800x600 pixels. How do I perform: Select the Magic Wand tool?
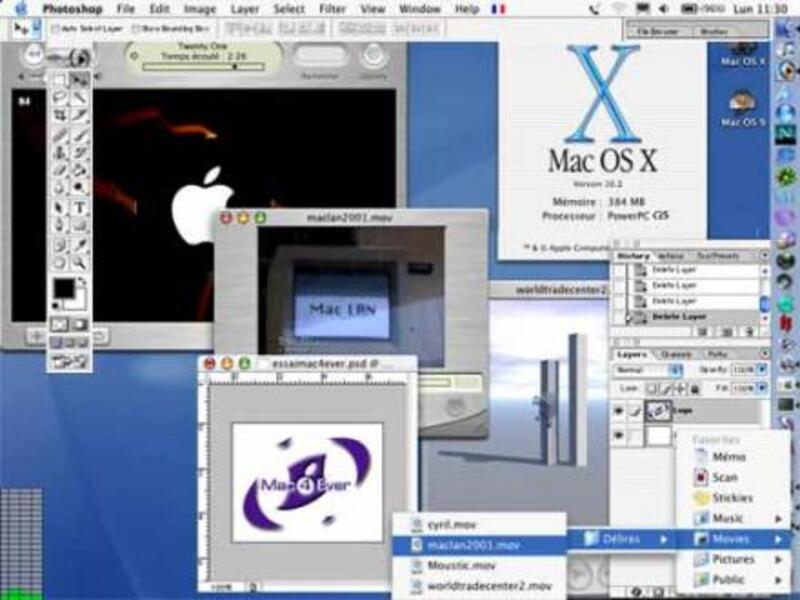coord(79,97)
